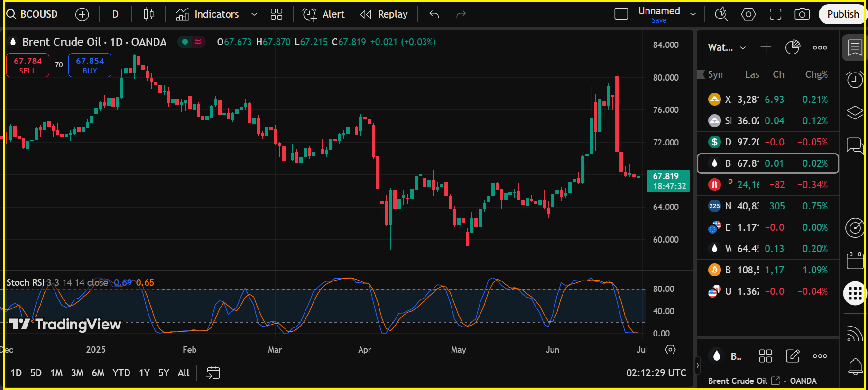Switch to the YTD time range
The image size is (868, 390).
121,373
